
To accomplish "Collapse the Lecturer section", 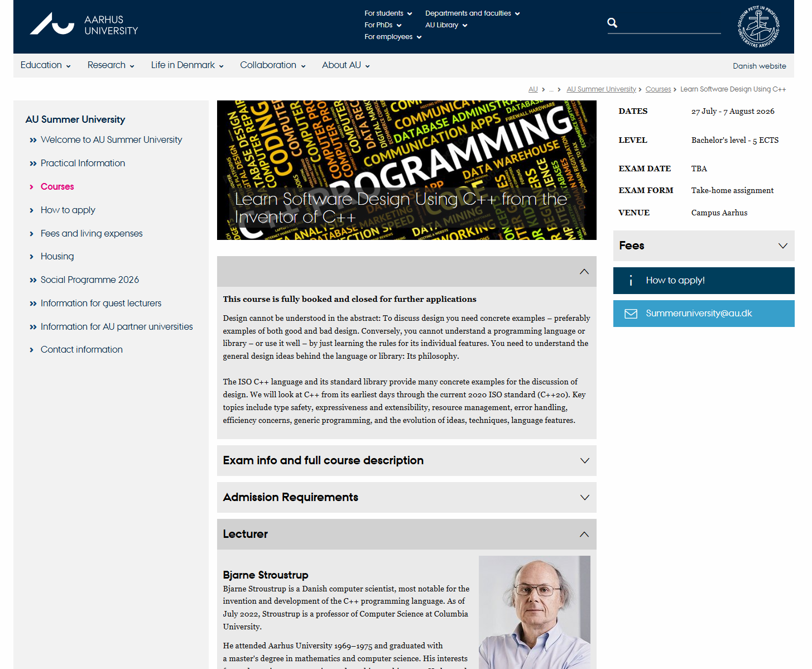I will click(x=406, y=535).
